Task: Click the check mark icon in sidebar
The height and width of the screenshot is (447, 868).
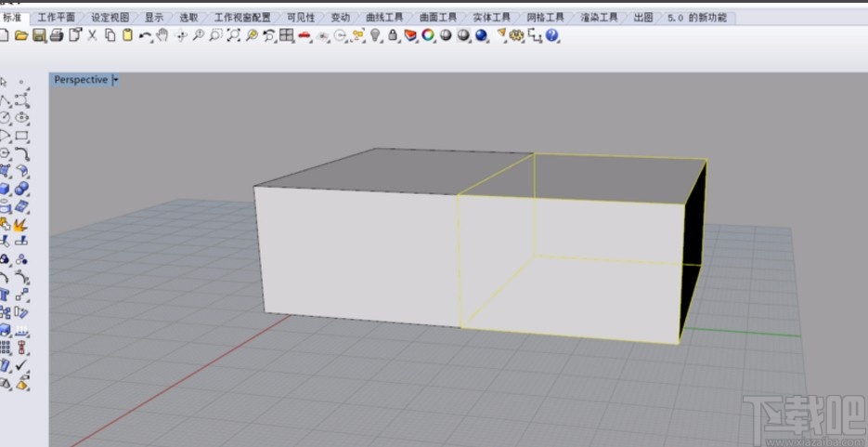Action: coord(21,364)
